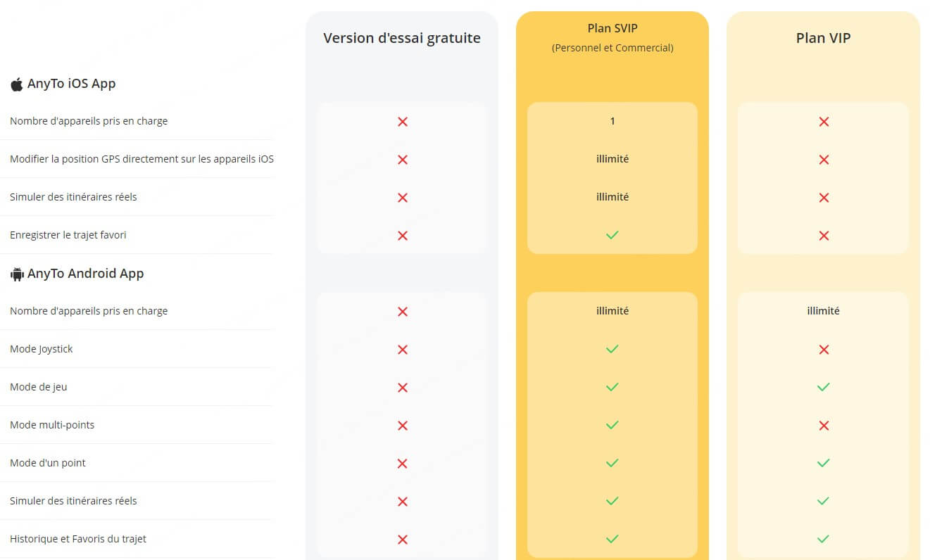Click the SVIP green check for Historique et Favoris
Screen dimensions: 930x560
pyautogui.click(x=612, y=539)
